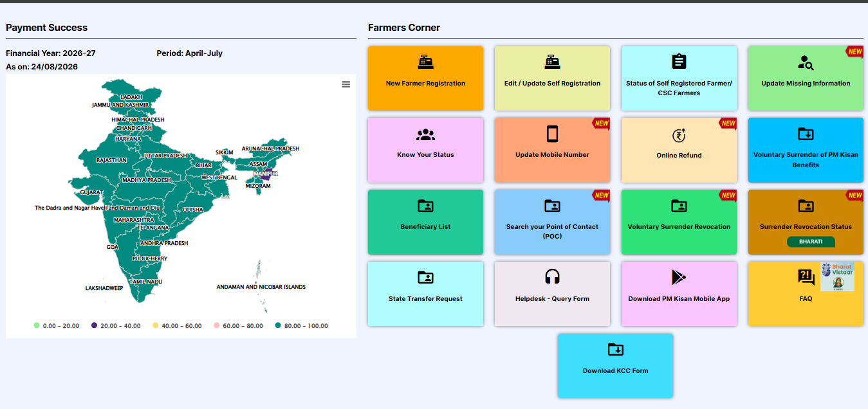The image size is (868, 409).
Task: Select WEST BENGAL on the map
Action: [219, 177]
